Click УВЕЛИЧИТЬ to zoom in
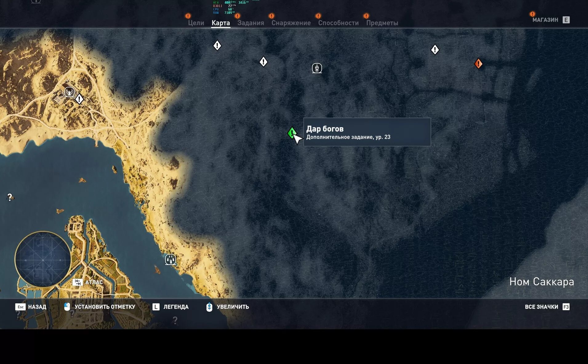The height and width of the screenshot is (364, 588). click(x=233, y=307)
